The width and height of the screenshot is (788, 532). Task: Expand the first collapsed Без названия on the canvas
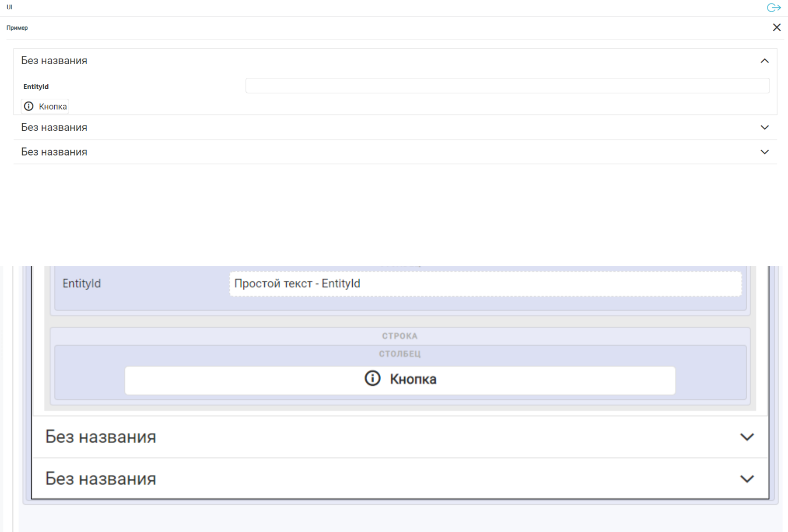click(746, 437)
